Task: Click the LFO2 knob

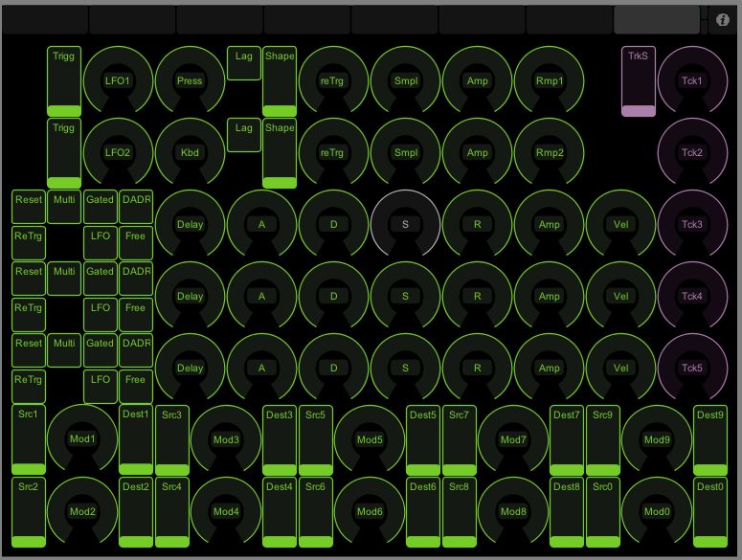Action: (x=118, y=153)
